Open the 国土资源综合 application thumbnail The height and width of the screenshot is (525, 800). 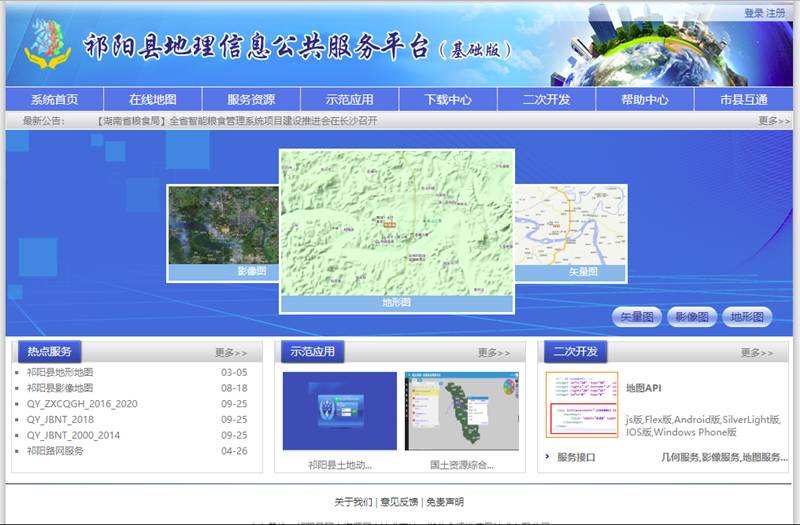click(x=461, y=411)
